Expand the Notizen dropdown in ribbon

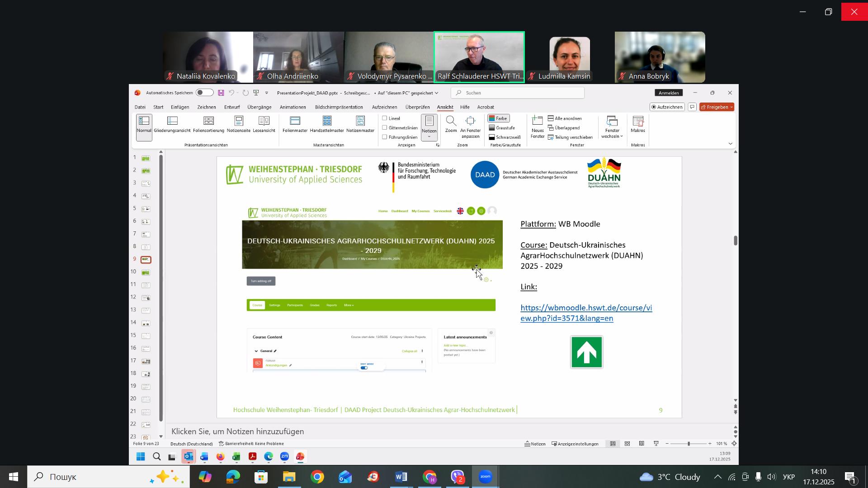tap(429, 136)
